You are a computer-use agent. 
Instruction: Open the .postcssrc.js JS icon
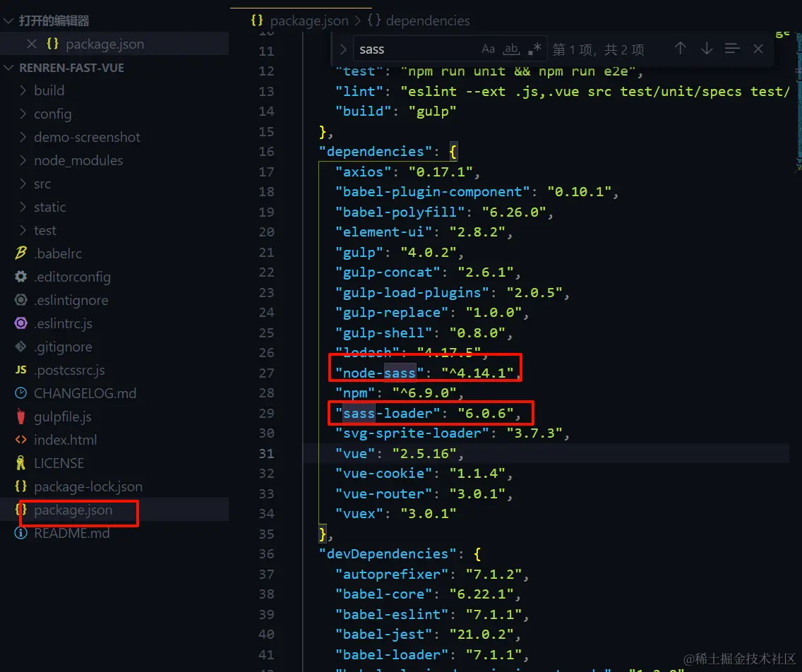(21, 370)
